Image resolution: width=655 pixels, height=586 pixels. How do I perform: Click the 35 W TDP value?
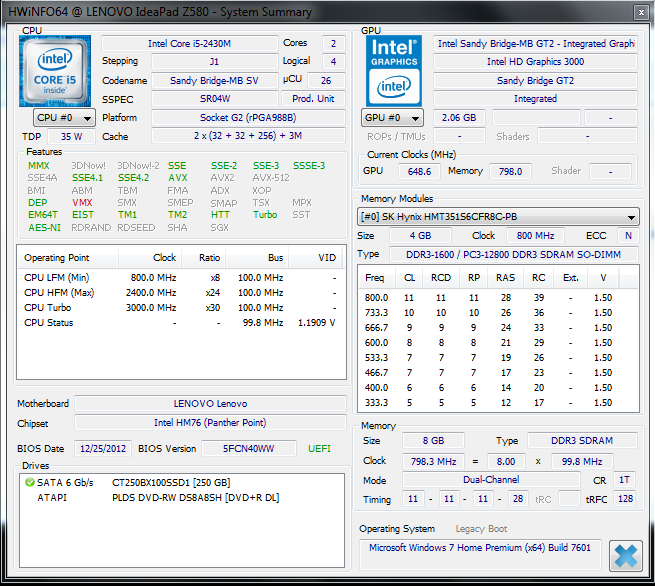tap(71, 137)
